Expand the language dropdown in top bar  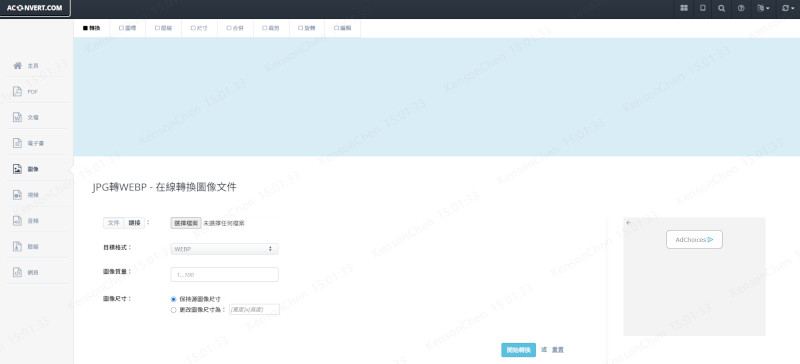(763, 9)
